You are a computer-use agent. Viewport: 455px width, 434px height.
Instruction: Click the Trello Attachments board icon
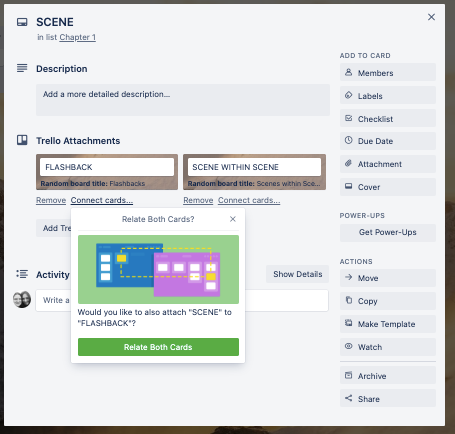pyautogui.click(x=22, y=140)
